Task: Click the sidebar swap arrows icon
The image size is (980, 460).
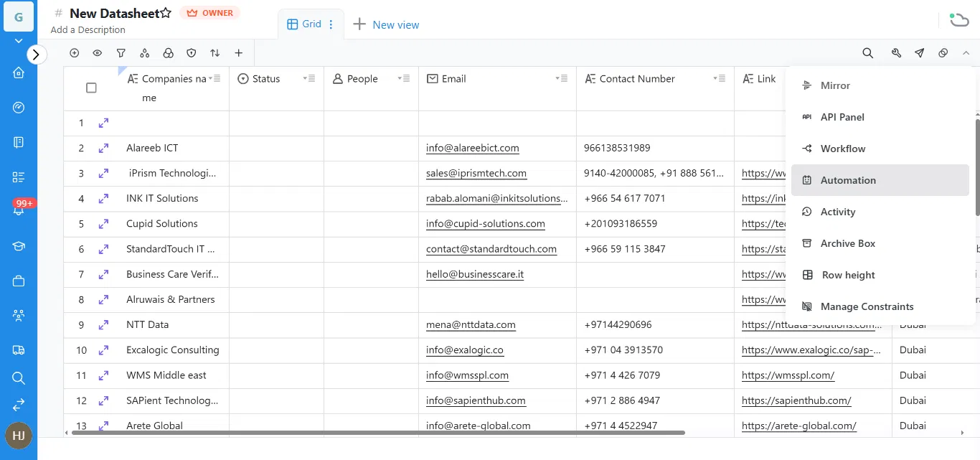Action: 19,405
